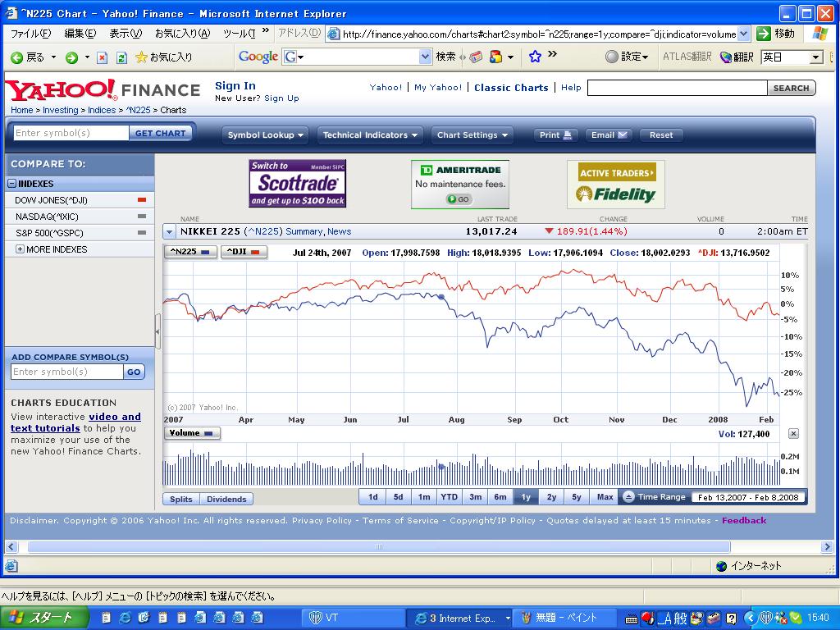Expand the NIKKEI 225 quote row arrow

point(169,232)
